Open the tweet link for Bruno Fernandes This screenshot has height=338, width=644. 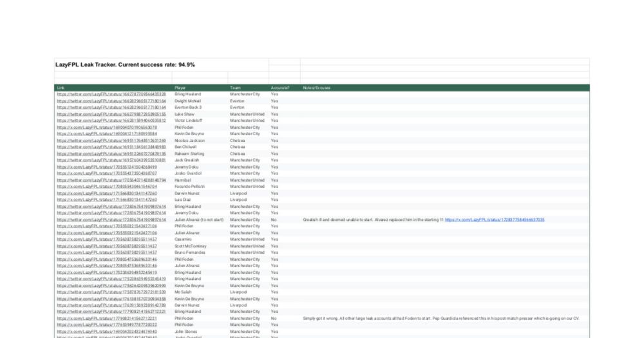tap(107, 252)
